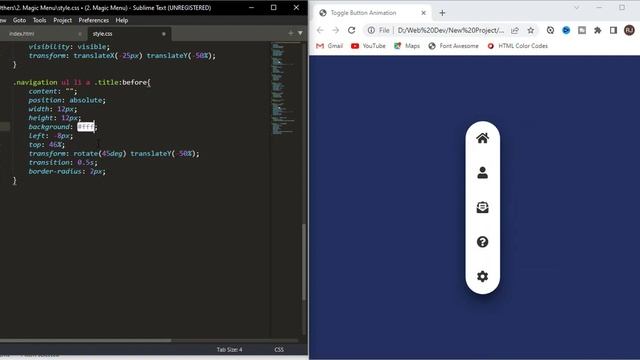This screenshot has width=640, height=360.
Task: Click the unsaved dot on style.css tab
Action: click(x=164, y=34)
